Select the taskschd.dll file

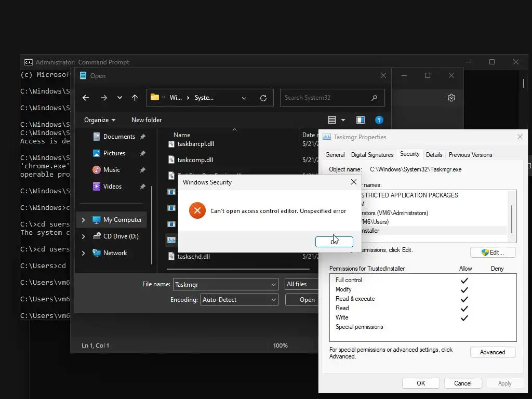[x=193, y=257]
